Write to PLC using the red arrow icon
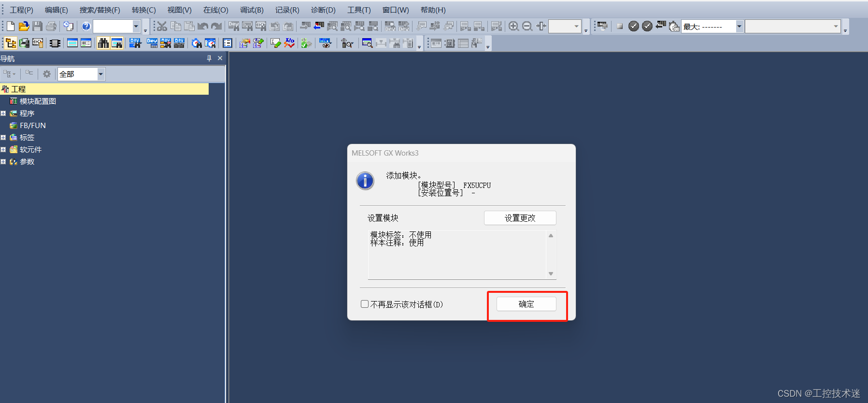This screenshot has width=868, height=403. (319, 26)
